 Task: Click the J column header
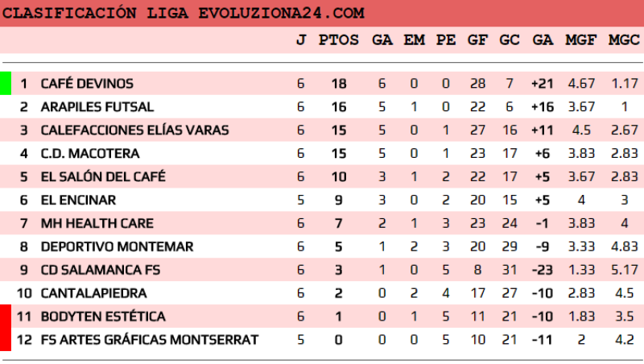point(301,39)
